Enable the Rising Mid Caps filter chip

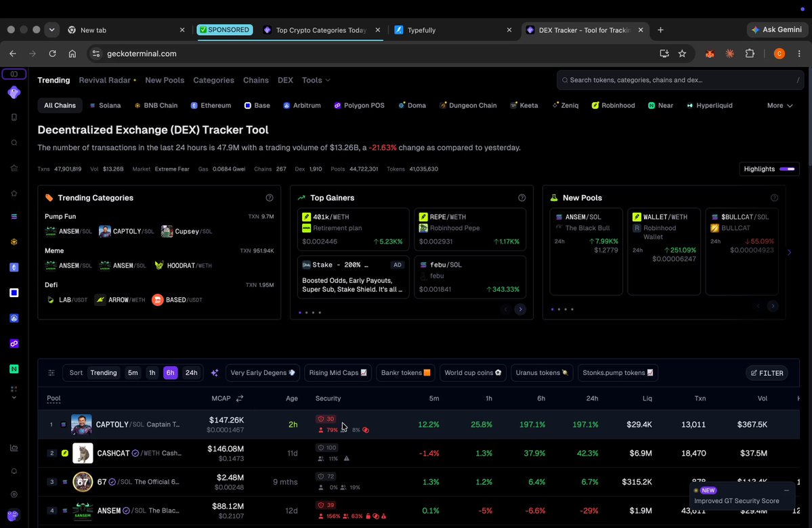[338, 373]
